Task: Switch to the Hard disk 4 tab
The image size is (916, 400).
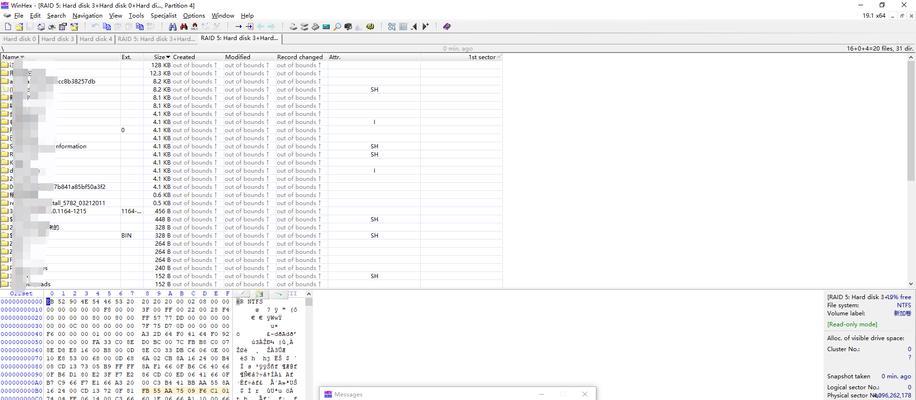Action: tap(96, 39)
